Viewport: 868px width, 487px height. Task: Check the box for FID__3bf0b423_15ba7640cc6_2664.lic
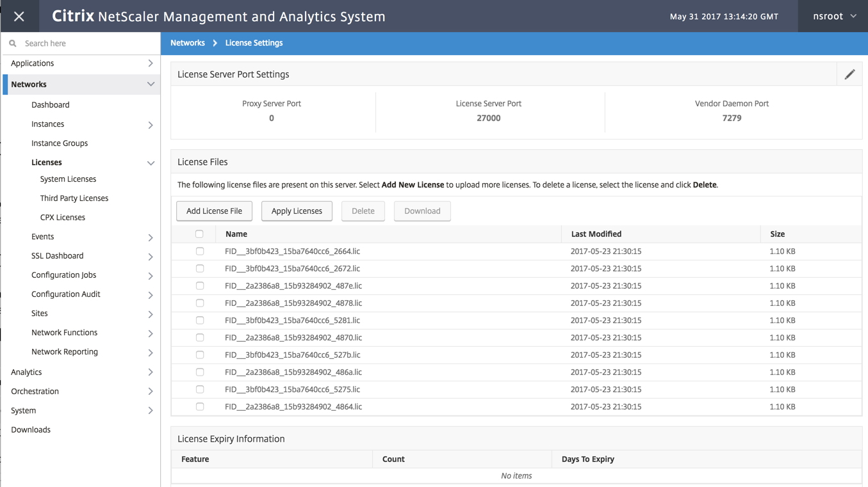point(200,251)
